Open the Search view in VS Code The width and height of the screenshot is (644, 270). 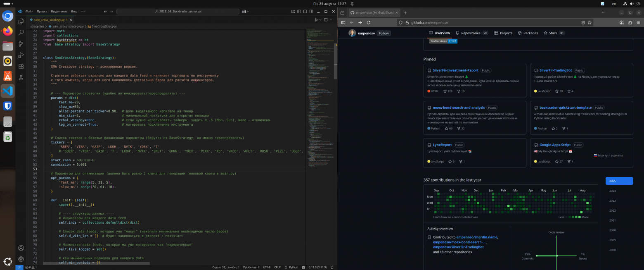click(21, 32)
